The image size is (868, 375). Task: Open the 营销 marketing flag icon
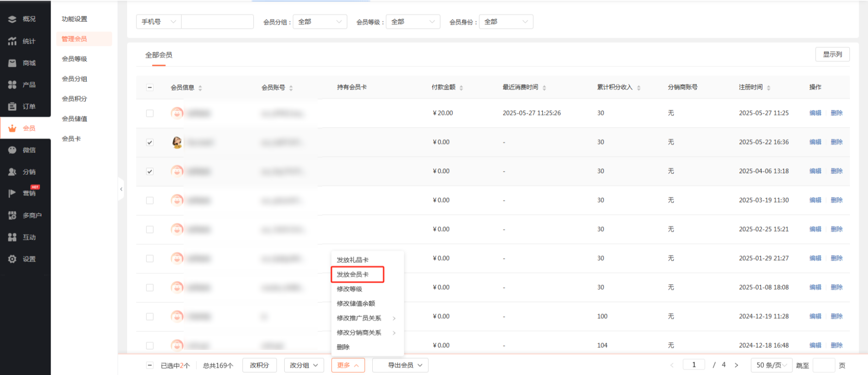(x=13, y=193)
